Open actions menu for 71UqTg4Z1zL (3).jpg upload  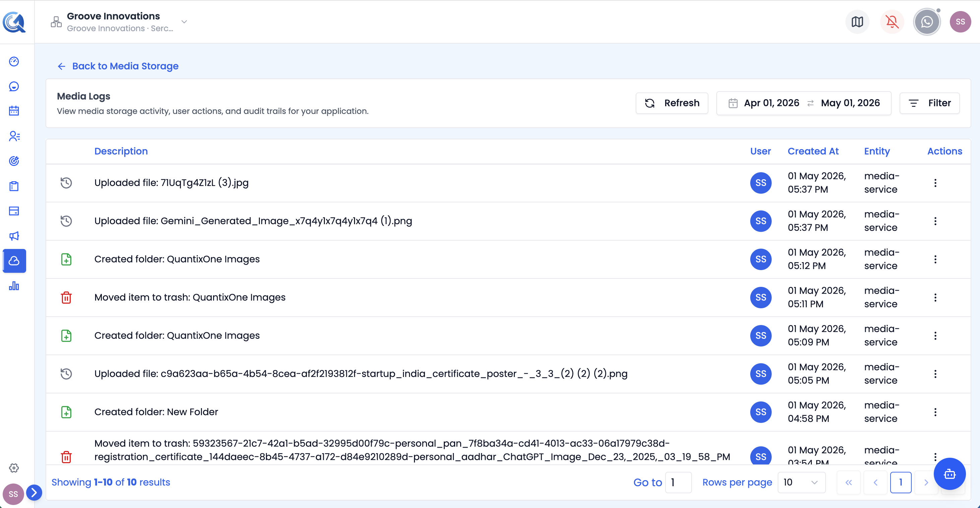pyautogui.click(x=935, y=183)
